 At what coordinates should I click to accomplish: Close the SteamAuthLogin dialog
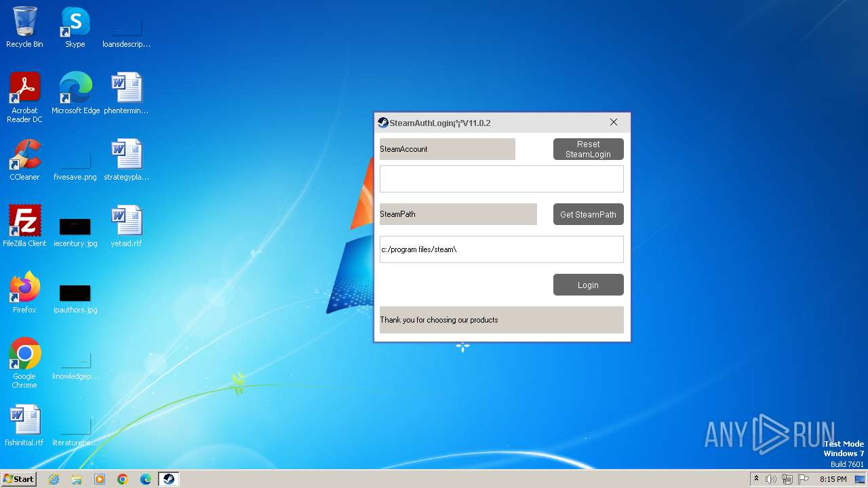(614, 123)
